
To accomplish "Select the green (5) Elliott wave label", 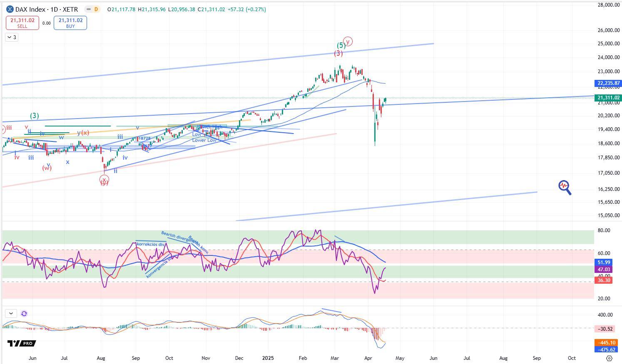I will tap(341, 45).
